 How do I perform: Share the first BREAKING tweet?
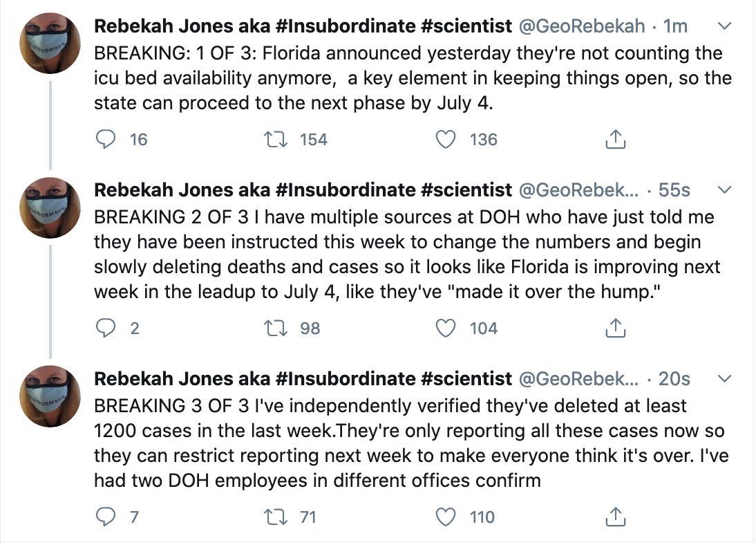[614, 140]
